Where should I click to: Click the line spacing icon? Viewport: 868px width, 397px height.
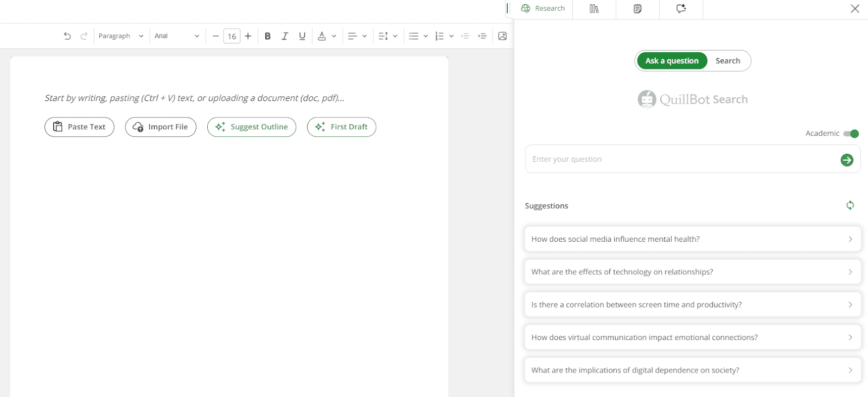(x=383, y=36)
